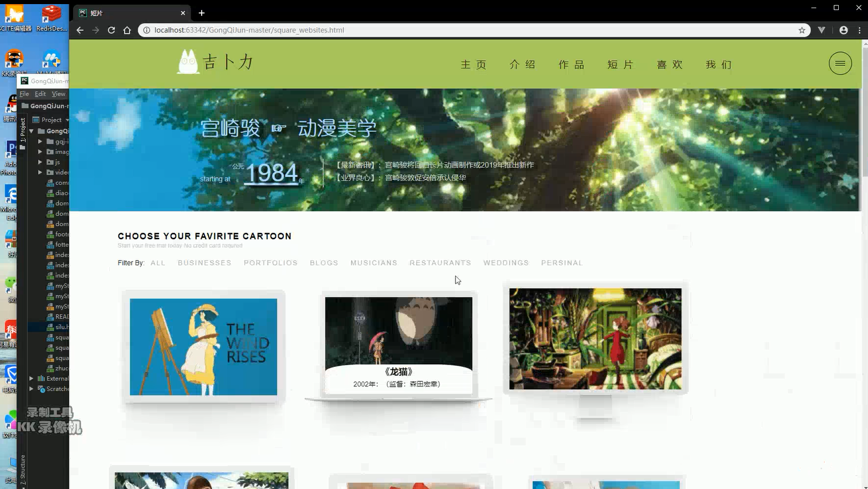868x489 pixels.
Task: Select the diao file in project tree
Action: pos(57,193)
